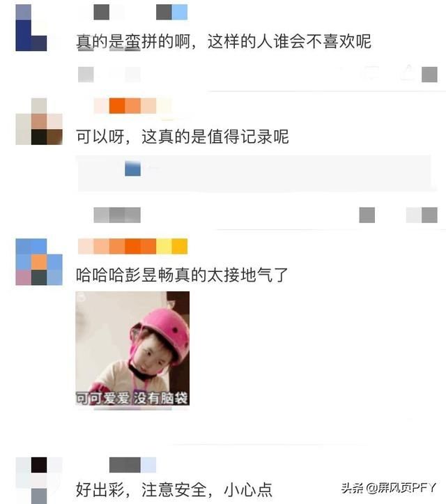The height and width of the screenshot is (504, 446).
Task: Open the beige-brown avatar beside 可以呀 comment
Action: (x=39, y=121)
